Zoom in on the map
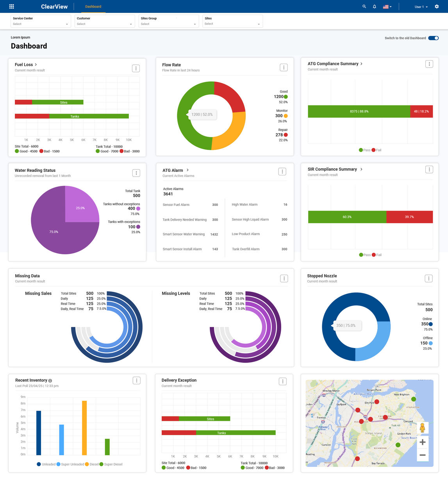 pyautogui.click(x=422, y=443)
